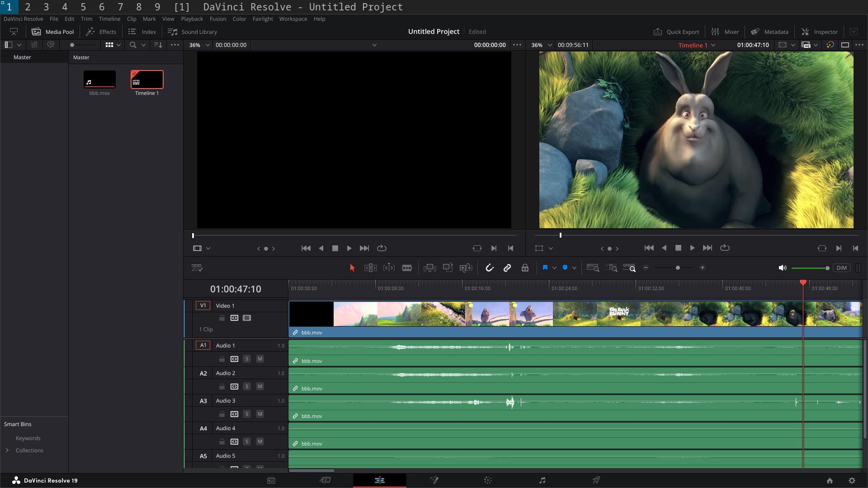
Task: Open bin list layout dropdown arrow
Action: [19, 45]
